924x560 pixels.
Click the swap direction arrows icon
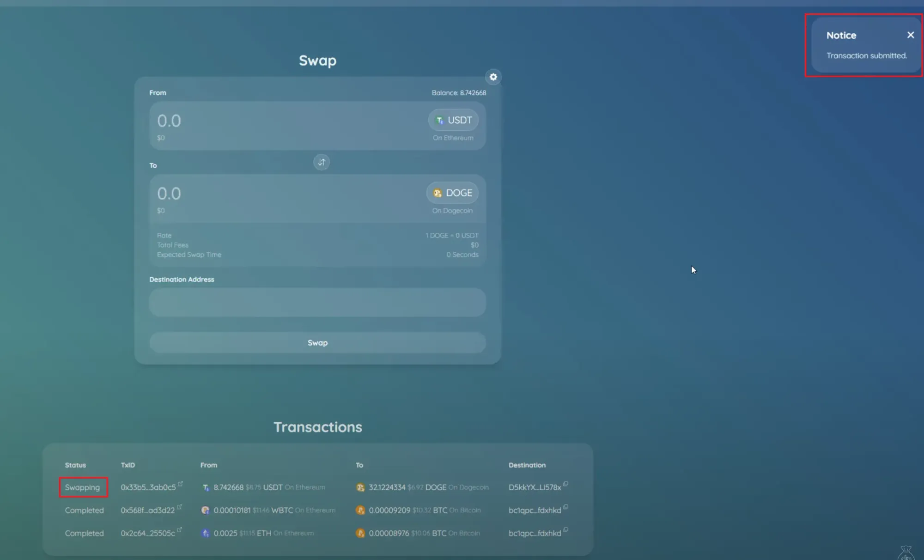(322, 162)
